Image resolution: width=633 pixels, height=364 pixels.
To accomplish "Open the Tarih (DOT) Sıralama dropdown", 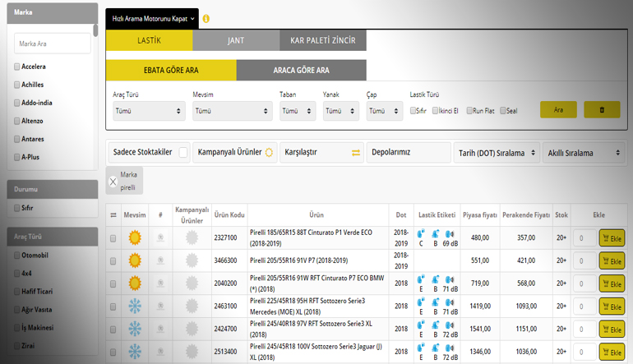I will [497, 153].
